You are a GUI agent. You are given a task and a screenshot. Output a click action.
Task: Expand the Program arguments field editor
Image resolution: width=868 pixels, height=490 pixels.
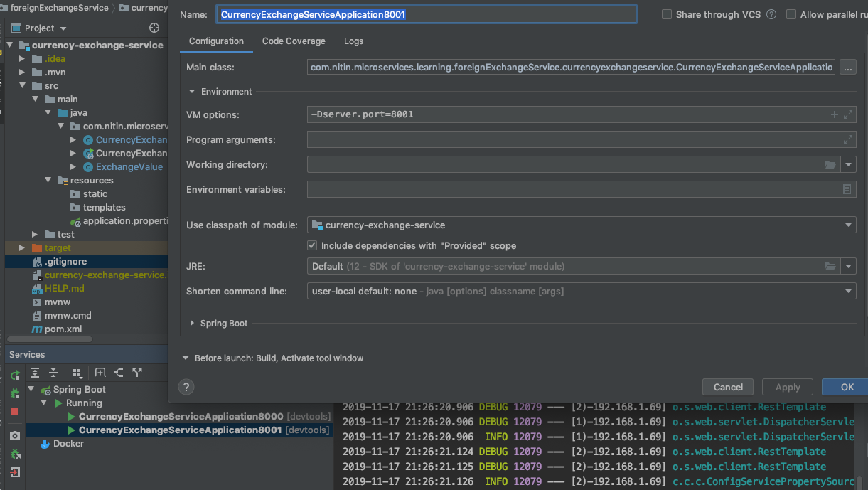[x=847, y=140]
